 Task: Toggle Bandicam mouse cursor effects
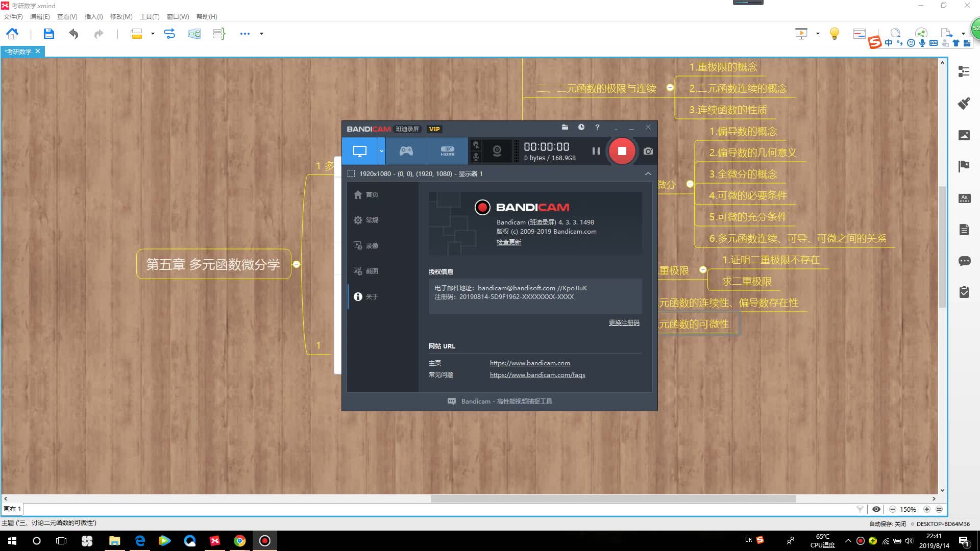coord(476,145)
